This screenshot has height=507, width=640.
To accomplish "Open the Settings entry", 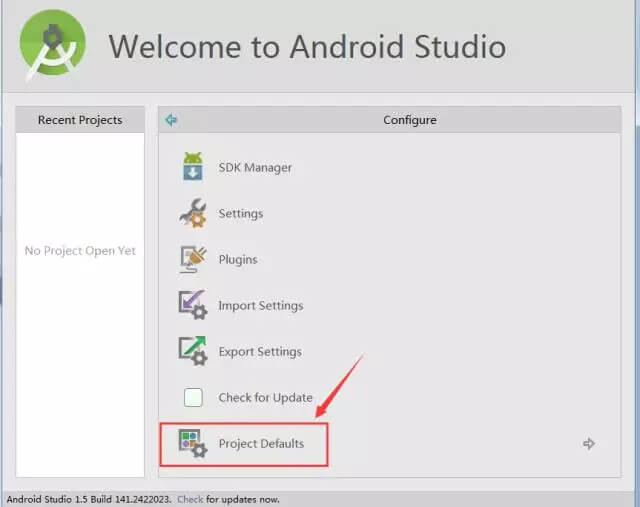I will coord(241,213).
